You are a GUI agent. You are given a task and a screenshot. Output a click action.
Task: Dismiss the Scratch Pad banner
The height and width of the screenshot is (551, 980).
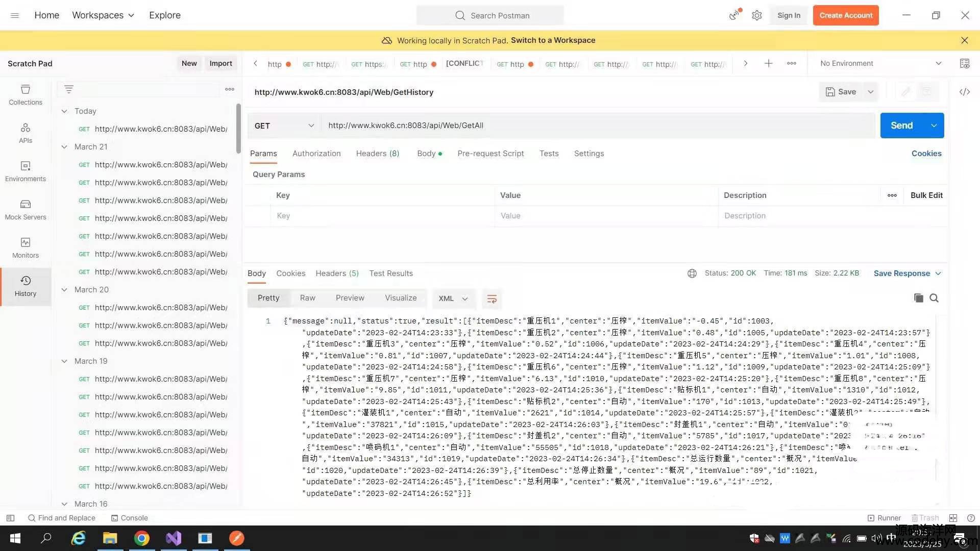965,40
